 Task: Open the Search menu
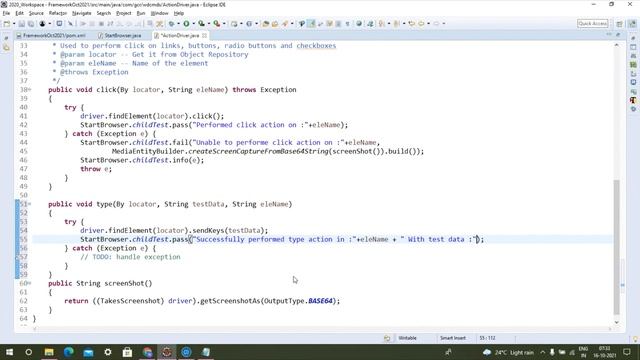click(x=104, y=13)
